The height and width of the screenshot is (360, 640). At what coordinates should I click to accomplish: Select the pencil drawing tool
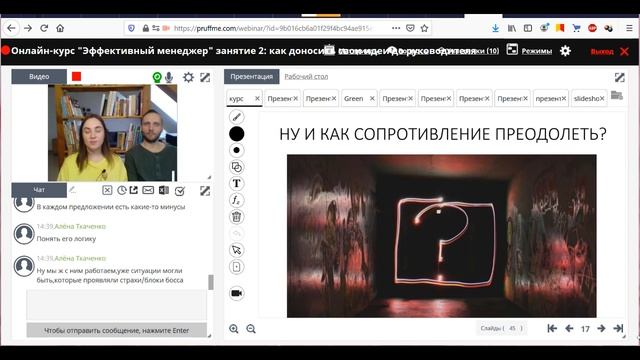[x=236, y=117]
